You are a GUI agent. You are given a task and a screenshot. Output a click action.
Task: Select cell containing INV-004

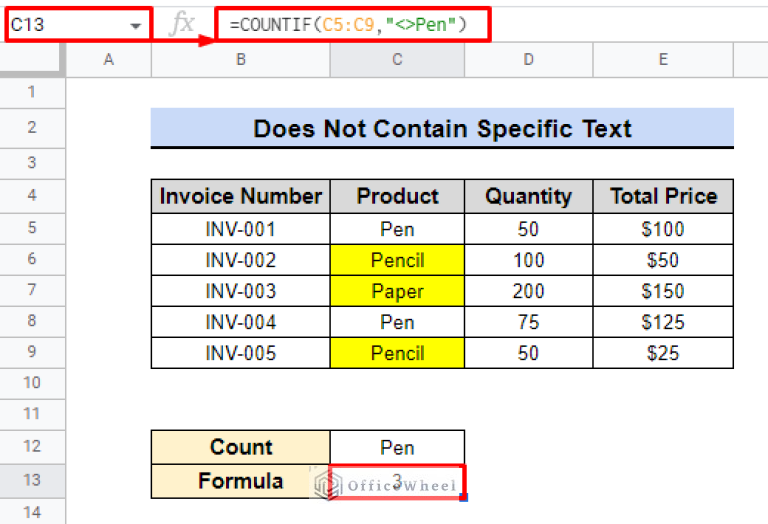click(x=240, y=322)
